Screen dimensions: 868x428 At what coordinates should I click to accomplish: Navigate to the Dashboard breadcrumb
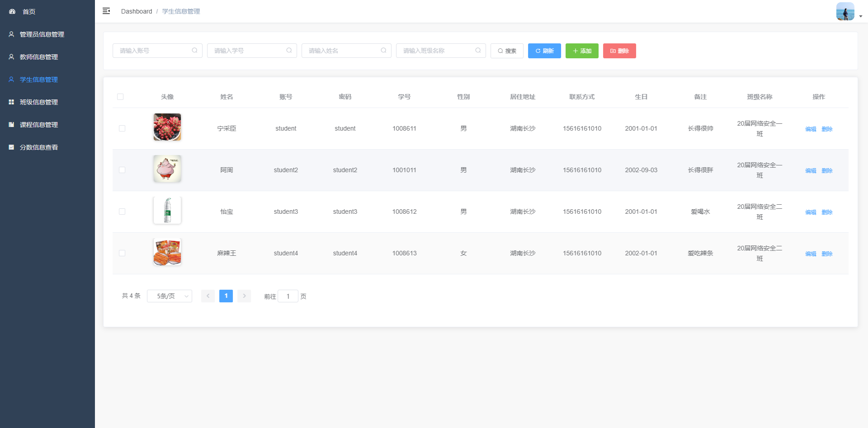(137, 11)
